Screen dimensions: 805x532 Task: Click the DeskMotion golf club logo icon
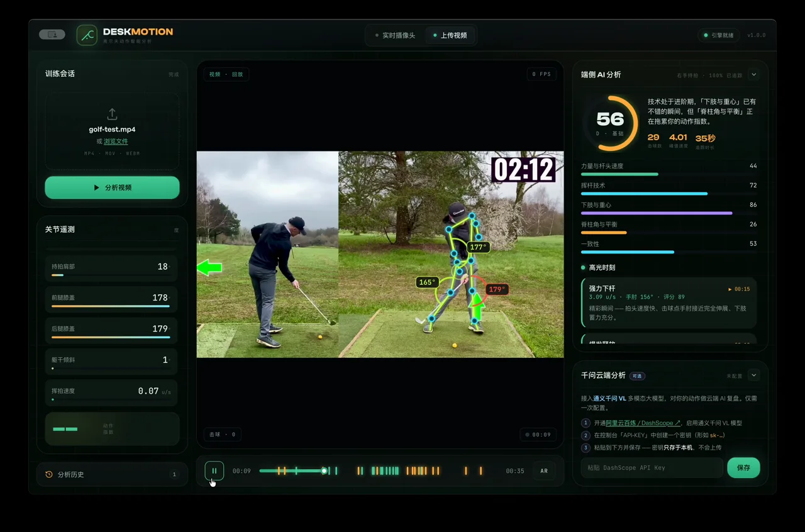point(87,35)
